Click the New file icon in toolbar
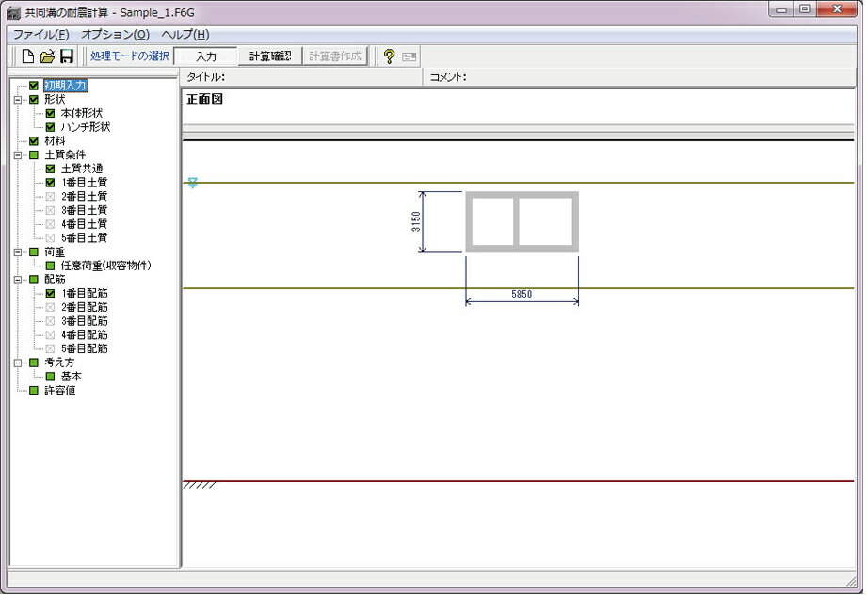 pyautogui.click(x=28, y=56)
